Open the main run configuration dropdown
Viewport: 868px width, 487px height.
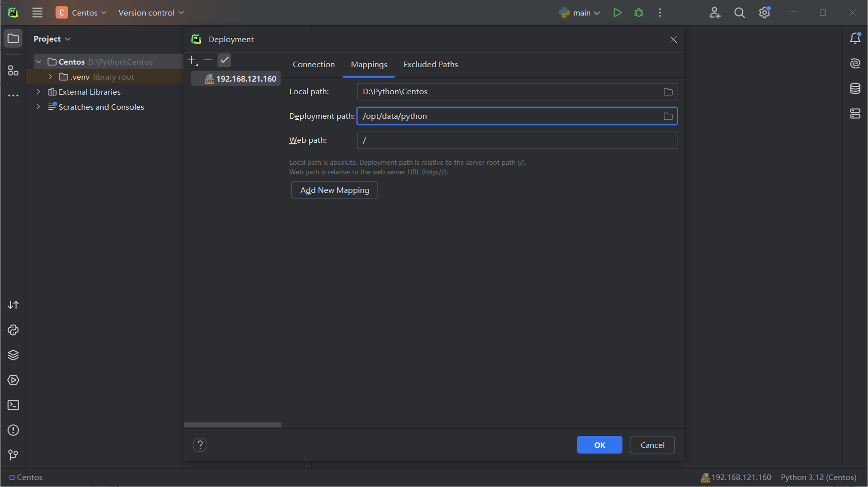tap(580, 13)
